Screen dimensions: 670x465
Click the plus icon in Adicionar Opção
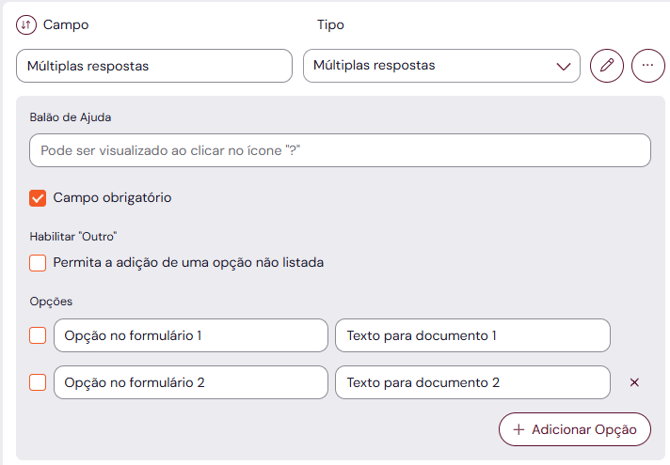point(518,429)
